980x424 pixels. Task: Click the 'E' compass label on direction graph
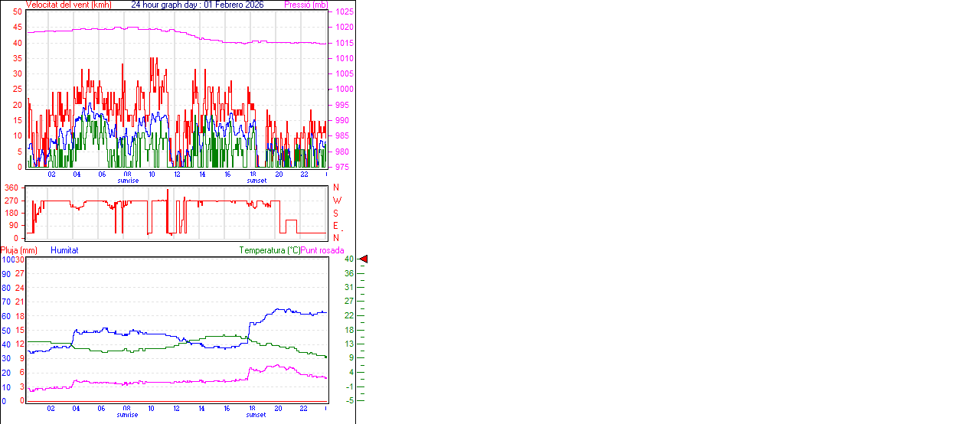pyautogui.click(x=336, y=226)
